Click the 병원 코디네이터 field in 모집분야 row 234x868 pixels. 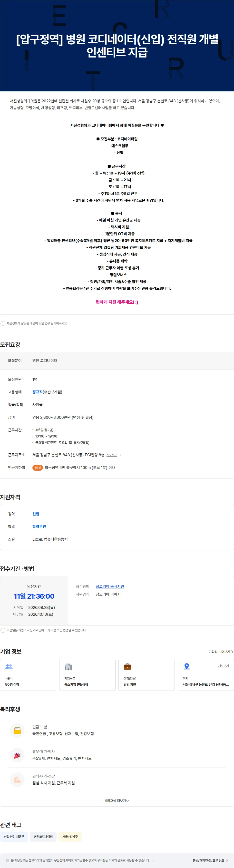click(45, 361)
